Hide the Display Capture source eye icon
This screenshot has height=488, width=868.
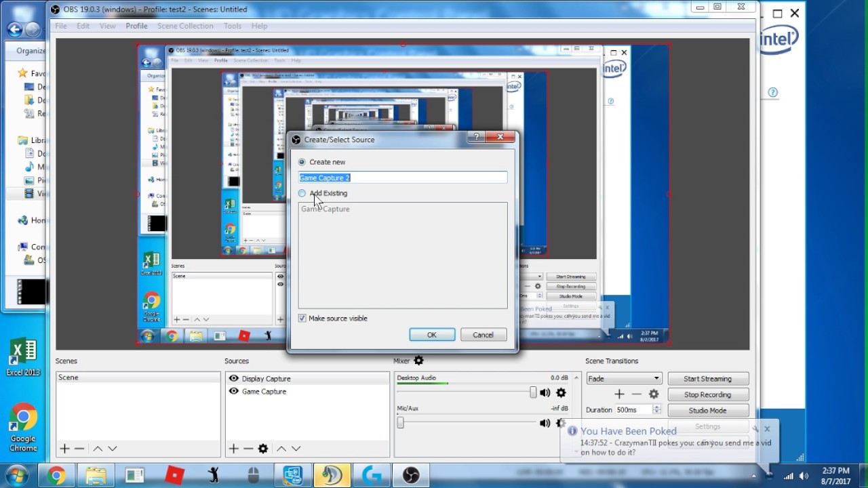[233, 378]
